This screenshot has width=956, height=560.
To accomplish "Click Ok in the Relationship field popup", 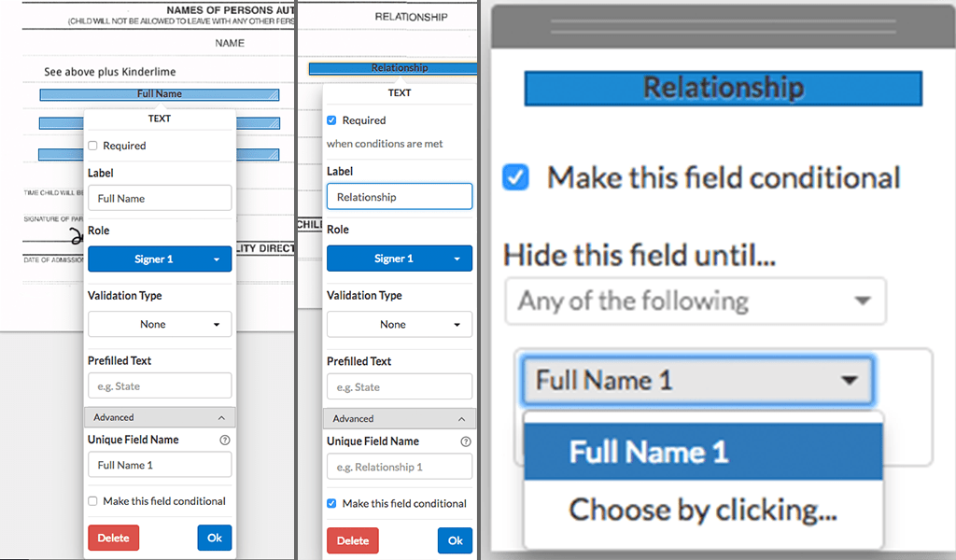I will [455, 540].
